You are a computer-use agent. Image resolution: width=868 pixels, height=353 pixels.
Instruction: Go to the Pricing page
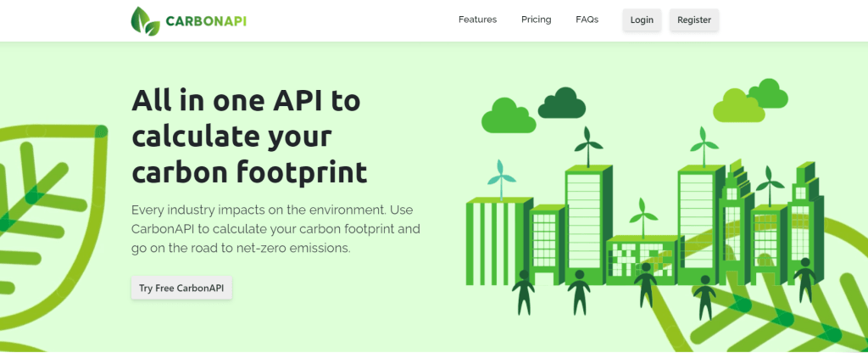click(x=536, y=20)
